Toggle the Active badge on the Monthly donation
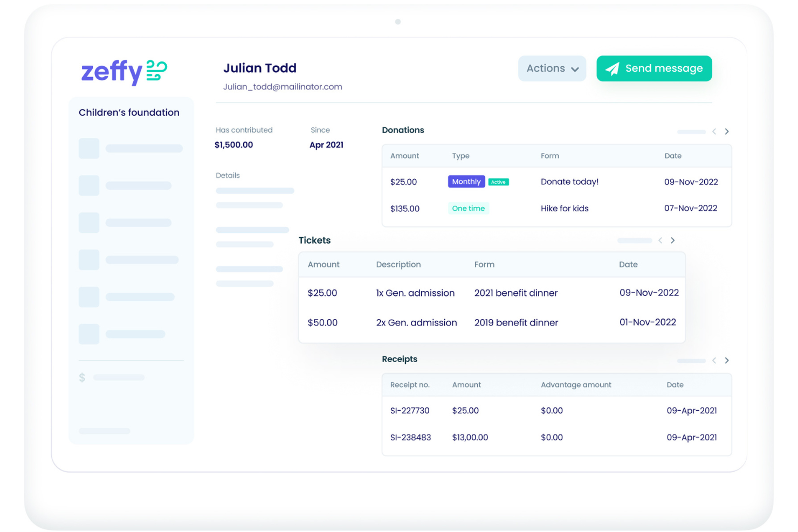Viewport: 798px width, 532px height. pos(498,182)
